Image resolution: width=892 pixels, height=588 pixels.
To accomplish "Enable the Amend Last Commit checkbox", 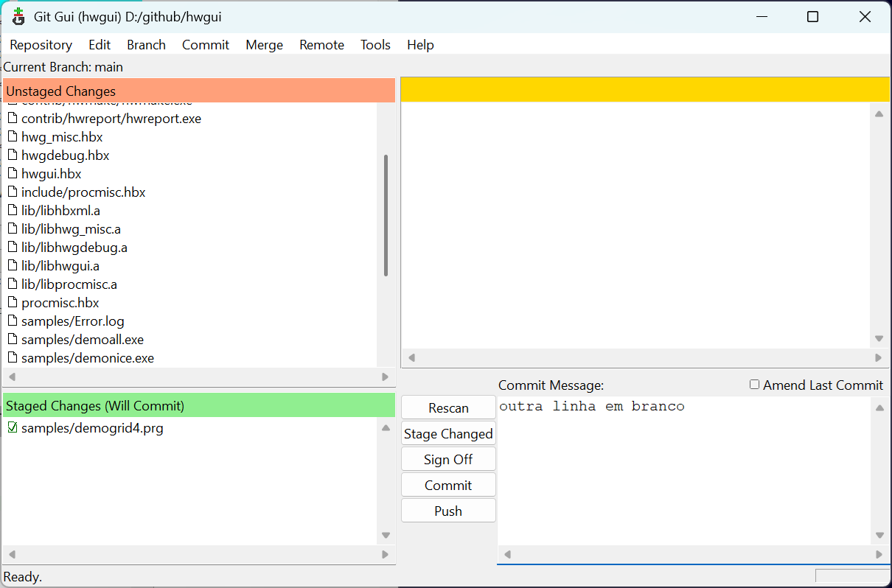I will (x=754, y=385).
